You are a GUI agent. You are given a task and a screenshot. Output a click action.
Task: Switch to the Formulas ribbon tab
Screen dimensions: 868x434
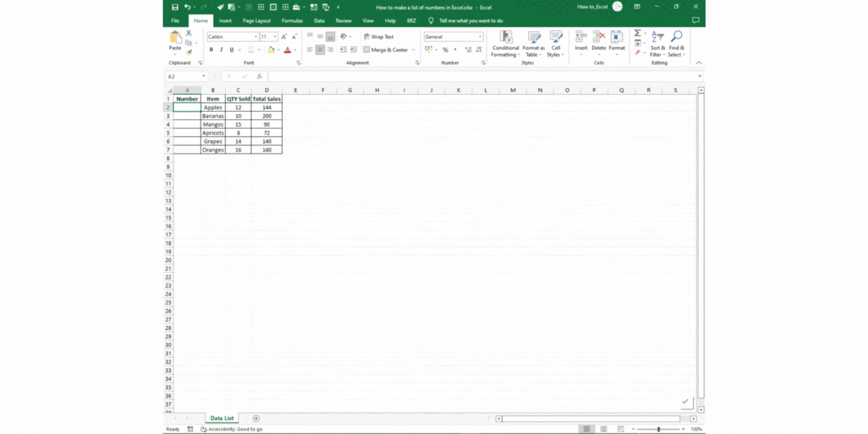[292, 20]
